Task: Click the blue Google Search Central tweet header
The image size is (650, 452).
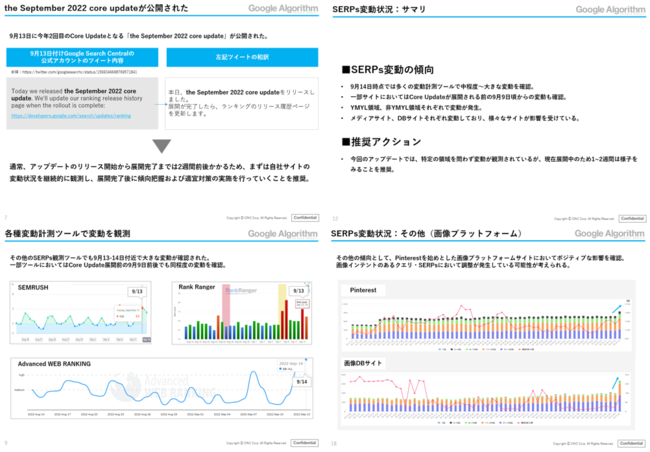Action: 82,57
